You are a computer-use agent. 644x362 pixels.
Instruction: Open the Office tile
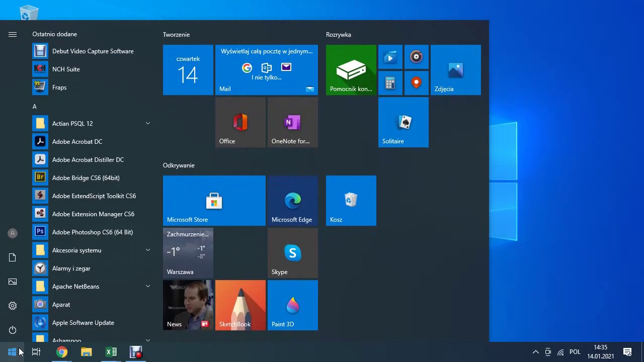[x=240, y=122]
